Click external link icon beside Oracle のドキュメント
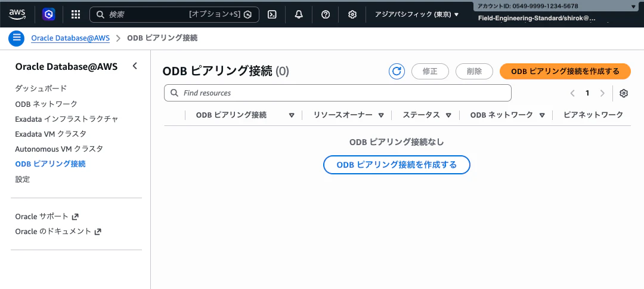 tap(98, 232)
